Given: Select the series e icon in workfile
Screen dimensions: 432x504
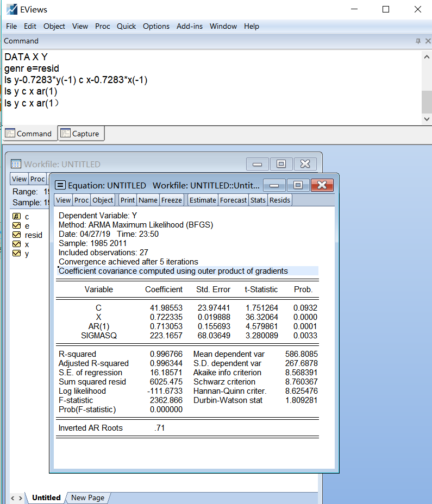Looking at the screenshot, I should [x=16, y=226].
